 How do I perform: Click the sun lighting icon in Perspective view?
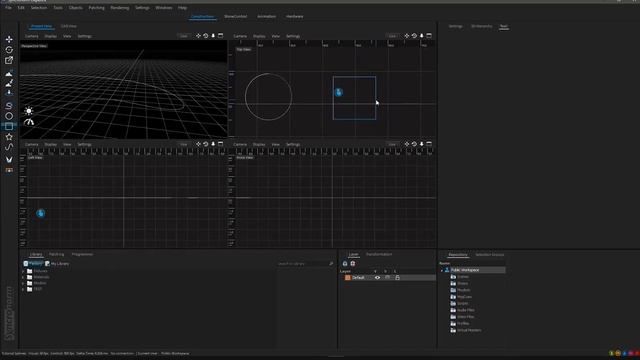(x=29, y=111)
